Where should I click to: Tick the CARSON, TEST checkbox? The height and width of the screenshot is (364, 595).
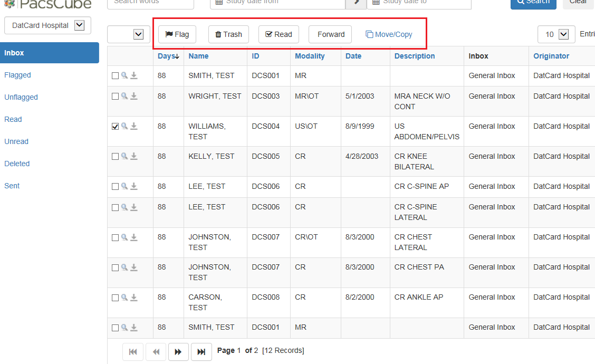point(116,298)
